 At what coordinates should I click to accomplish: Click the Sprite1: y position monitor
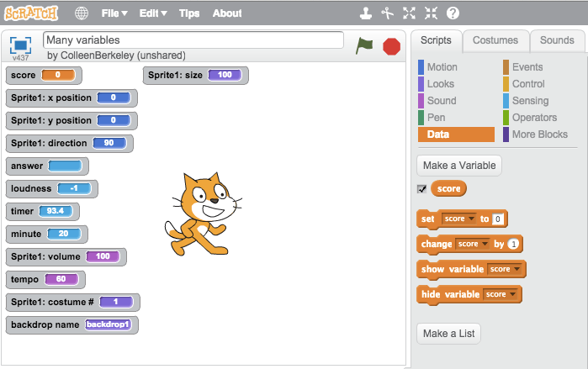coord(72,121)
